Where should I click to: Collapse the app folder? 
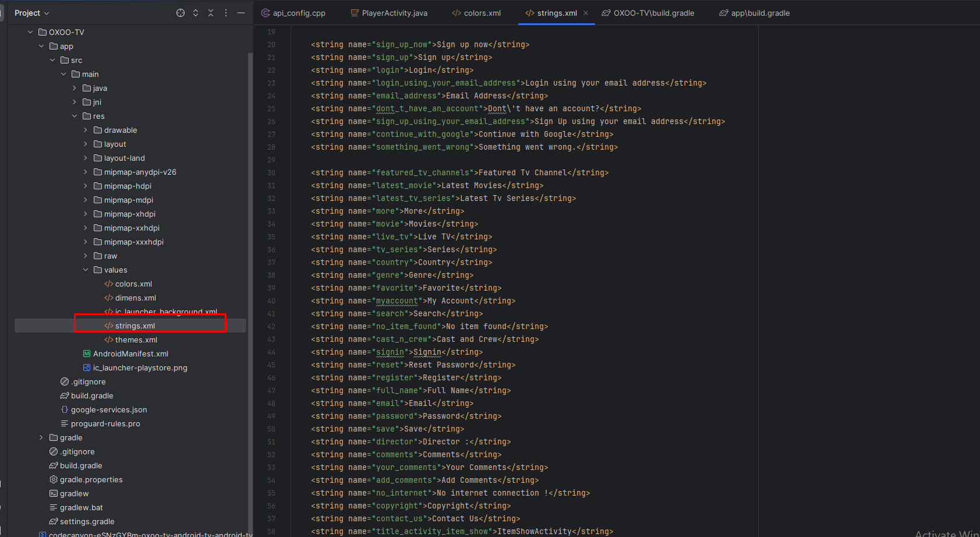(x=41, y=46)
